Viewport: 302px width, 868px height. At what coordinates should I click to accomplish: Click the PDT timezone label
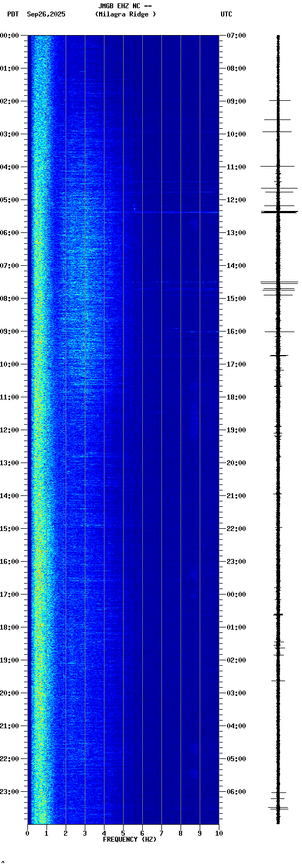coord(13,14)
